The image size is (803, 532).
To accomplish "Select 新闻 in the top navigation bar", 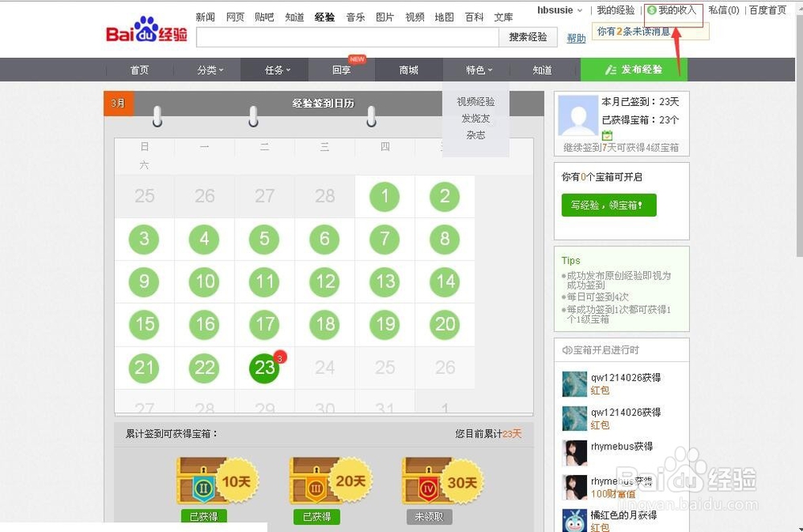I will (204, 16).
